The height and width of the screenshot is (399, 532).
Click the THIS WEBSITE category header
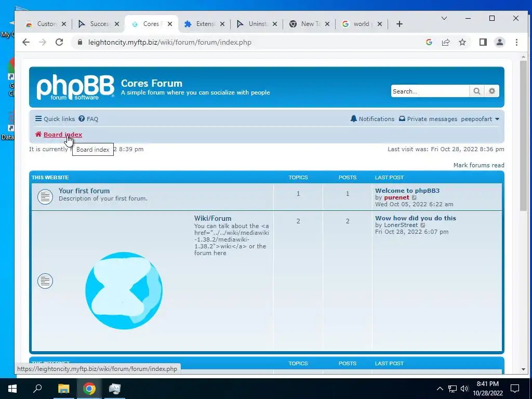tap(50, 178)
